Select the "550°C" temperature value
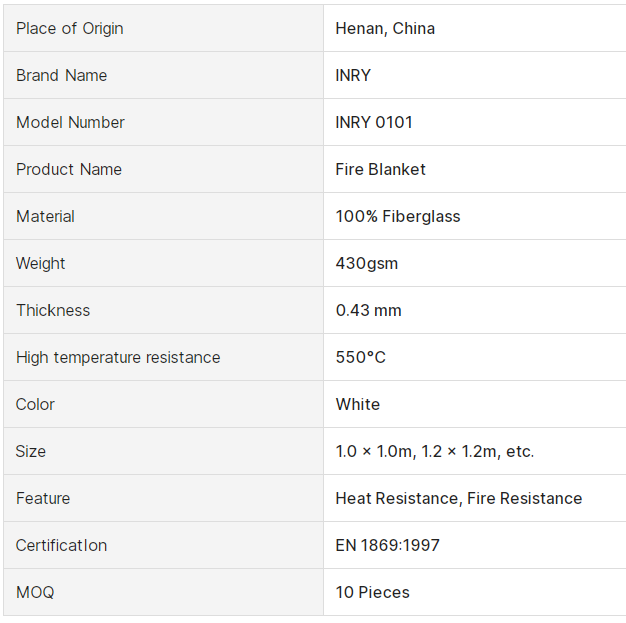 point(360,357)
